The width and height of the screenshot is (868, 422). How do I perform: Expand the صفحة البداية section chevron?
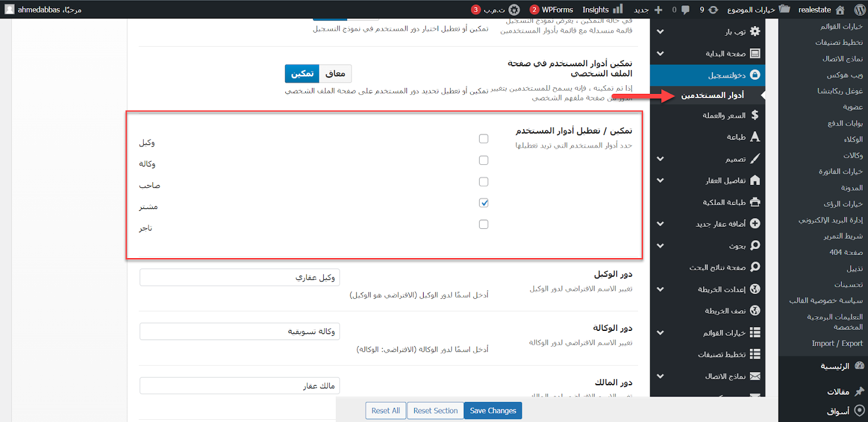pos(660,53)
